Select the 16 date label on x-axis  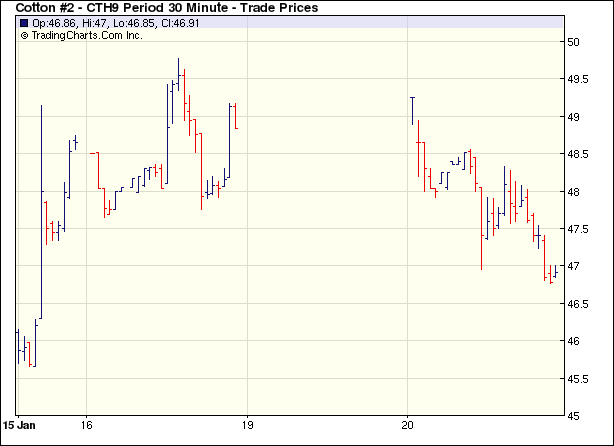(86, 423)
